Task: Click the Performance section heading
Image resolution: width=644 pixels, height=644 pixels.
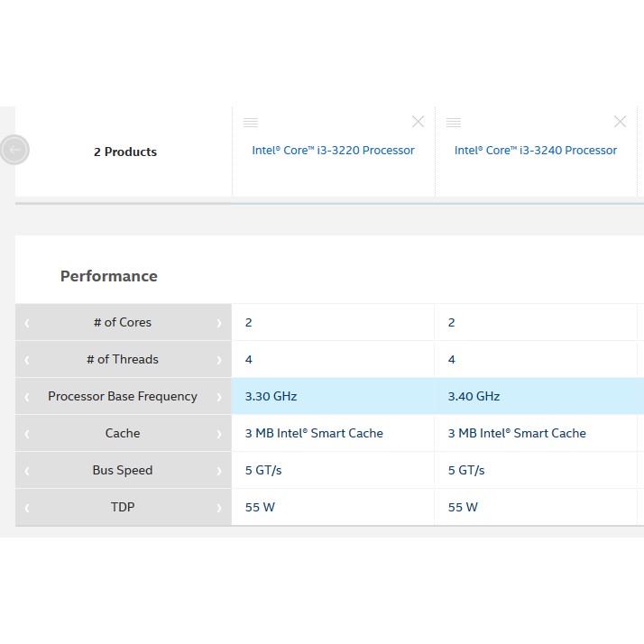Action: (109, 276)
